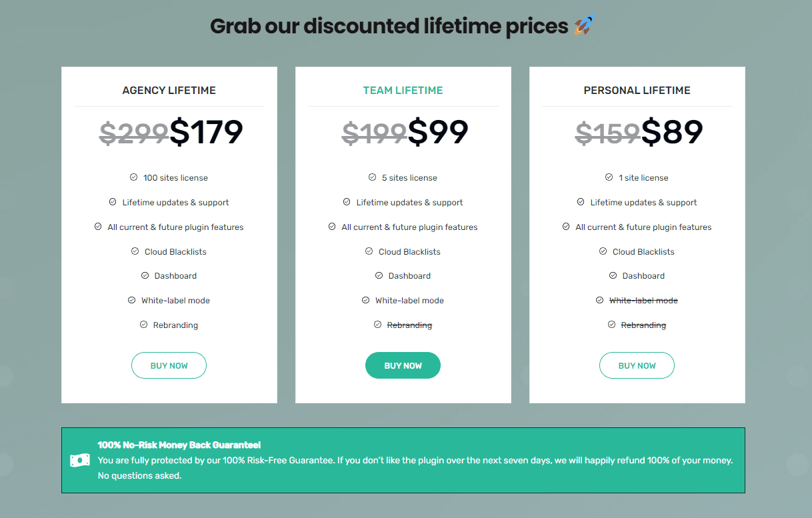
Task: Select the Agency Lifetime plan heading
Action: 169,90
